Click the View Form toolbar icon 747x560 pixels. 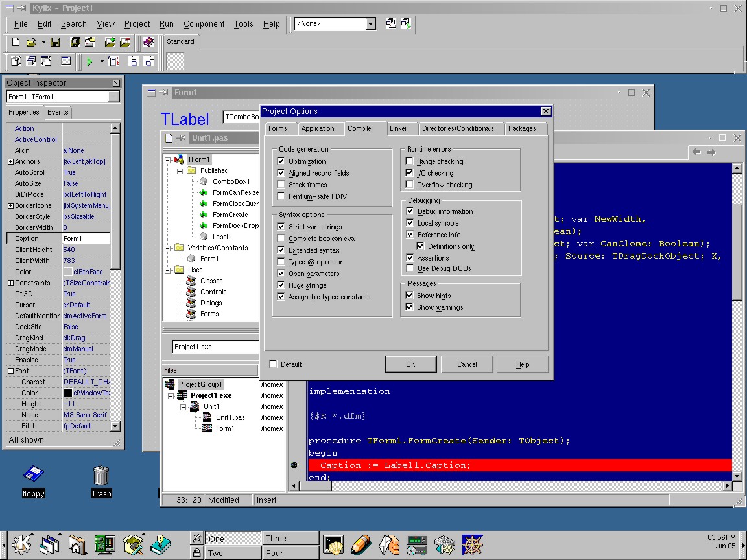click(31, 61)
